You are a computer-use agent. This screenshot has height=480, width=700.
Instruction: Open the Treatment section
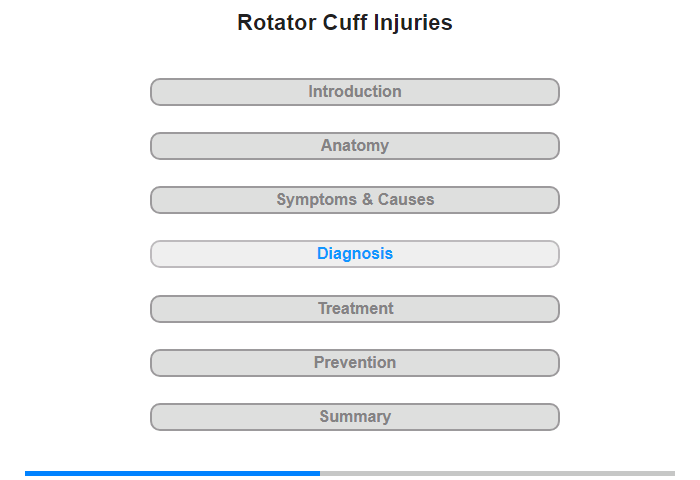pos(355,309)
